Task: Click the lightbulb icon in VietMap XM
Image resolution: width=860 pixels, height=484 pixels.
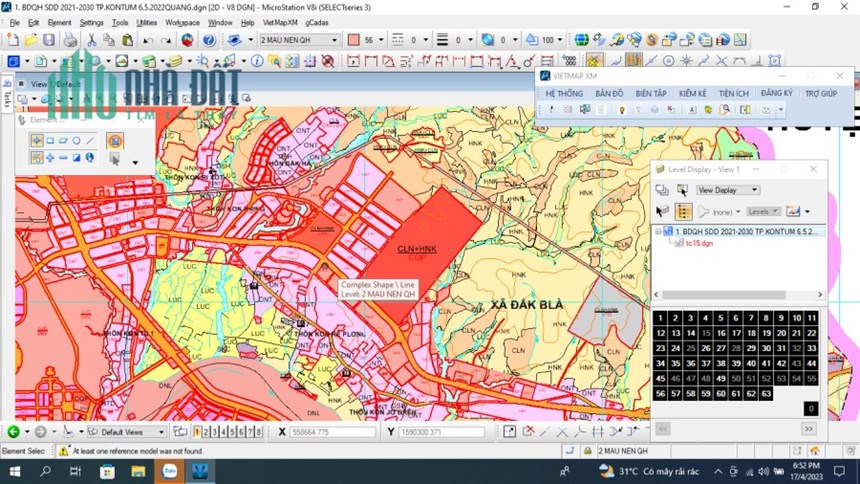Action: point(621,110)
